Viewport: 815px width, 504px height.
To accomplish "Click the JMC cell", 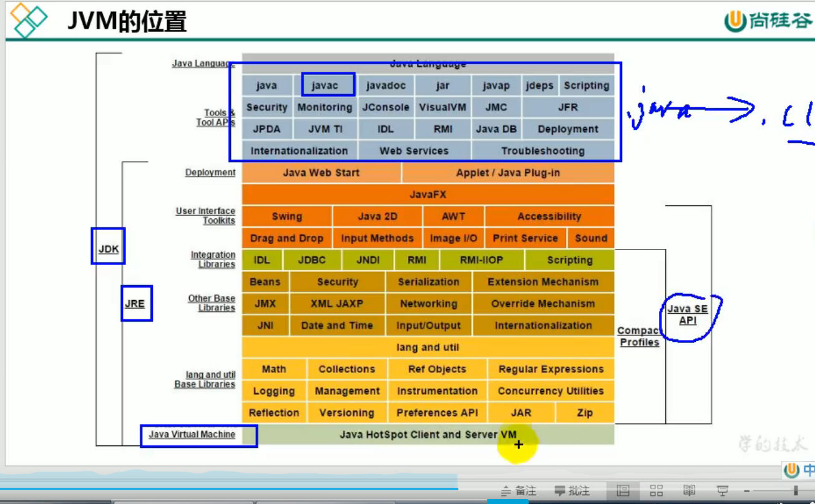I will tap(496, 107).
